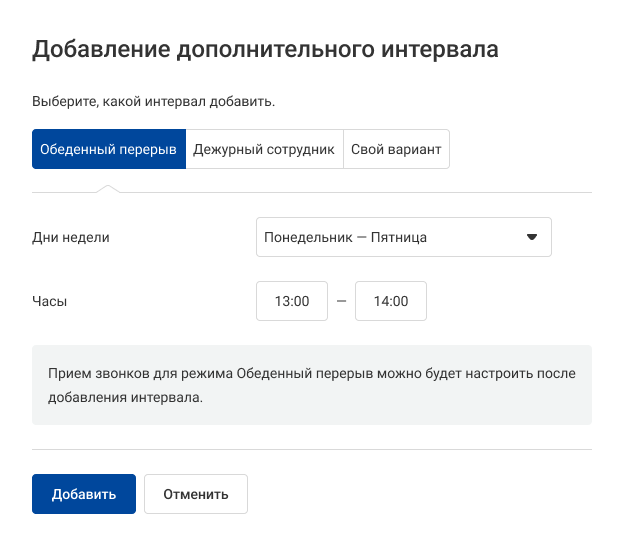The width and height of the screenshot is (624, 547).
Task: Switch to the Дежурный сотрудник tab
Action: 264,149
